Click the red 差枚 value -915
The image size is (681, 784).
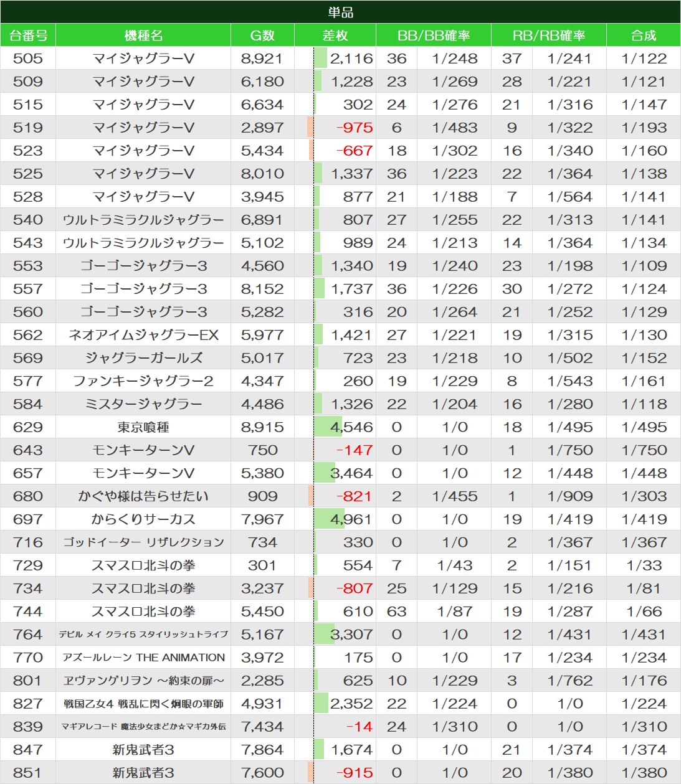coord(355,773)
